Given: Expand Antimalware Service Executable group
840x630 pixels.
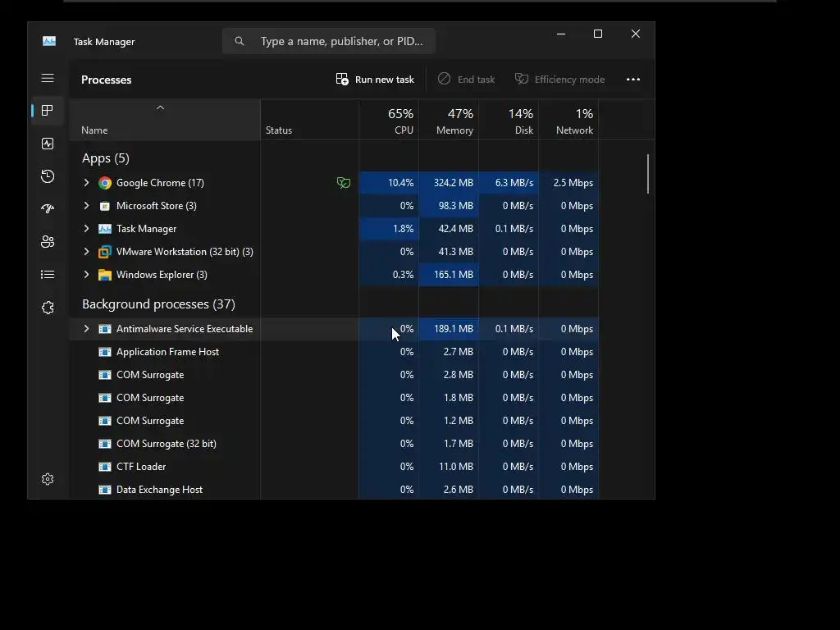Looking at the screenshot, I should [x=86, y=329].
